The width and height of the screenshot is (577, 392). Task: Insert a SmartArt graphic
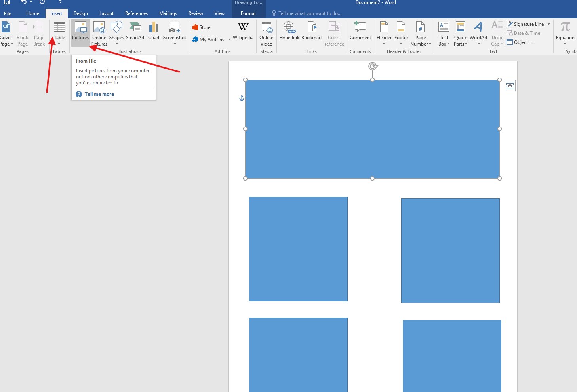click(135, 32)
